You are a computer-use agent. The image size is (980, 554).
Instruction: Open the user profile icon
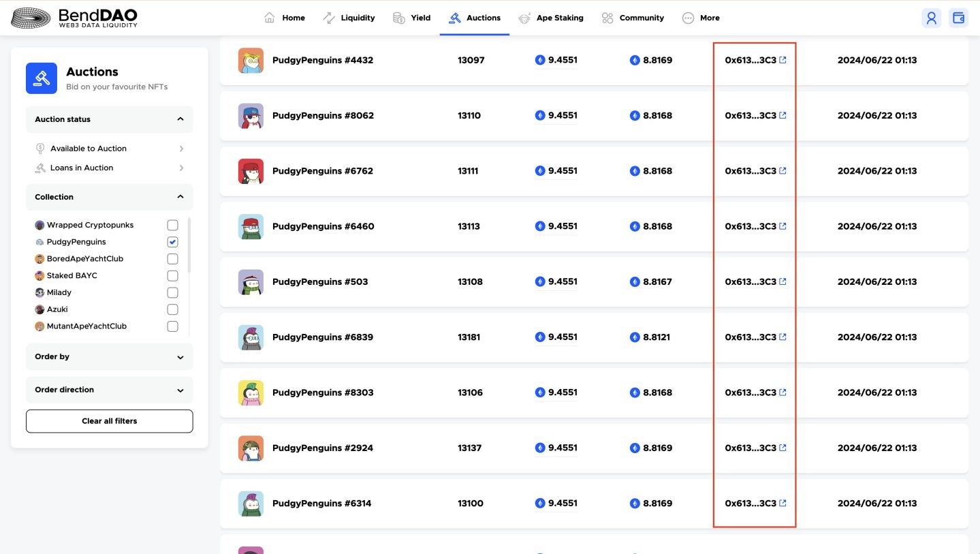pyautogui.click(x=932, y=18)
